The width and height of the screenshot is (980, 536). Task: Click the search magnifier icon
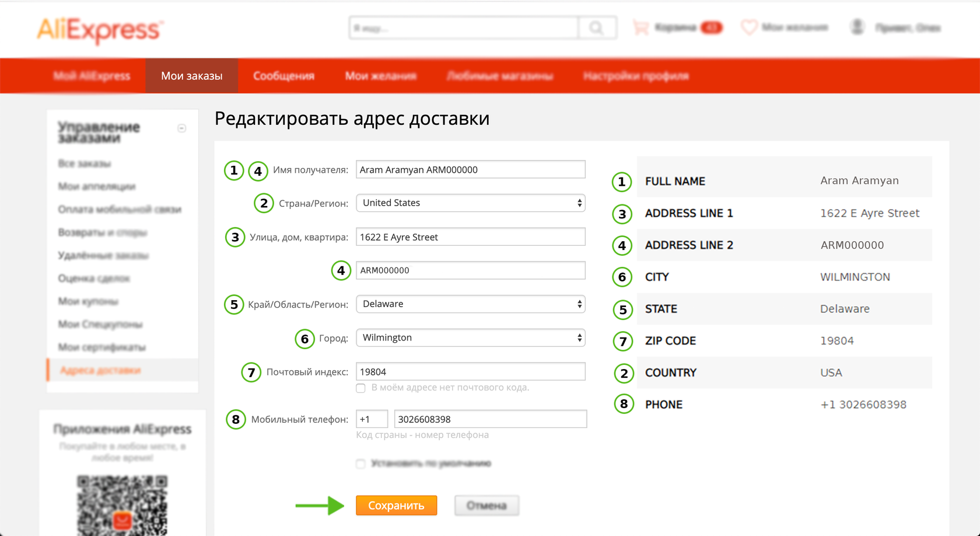[596, 28]
